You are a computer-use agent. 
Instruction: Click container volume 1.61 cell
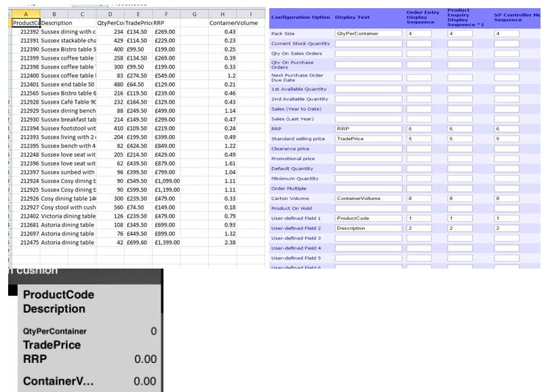point(222,163)
